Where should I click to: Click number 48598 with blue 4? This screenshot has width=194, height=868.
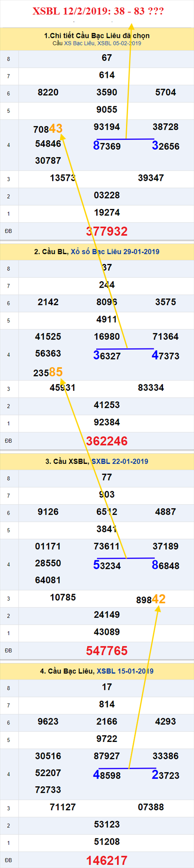click(107, 775)
